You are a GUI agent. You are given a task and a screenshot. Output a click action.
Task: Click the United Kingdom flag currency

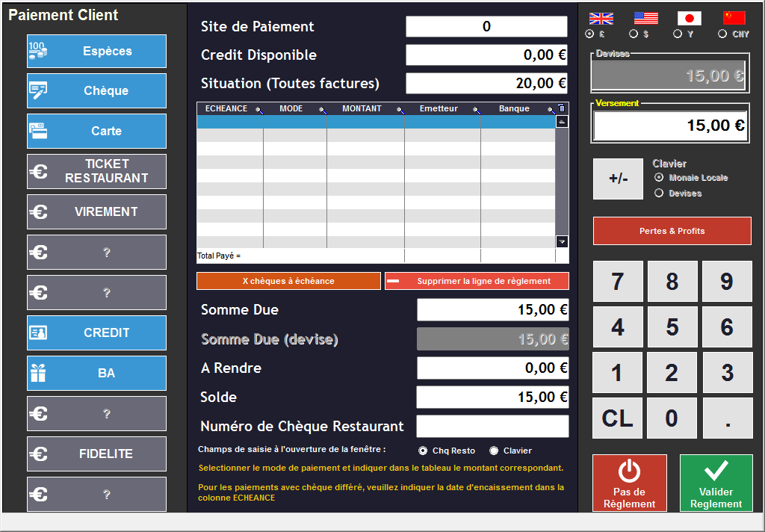(601, 19)
